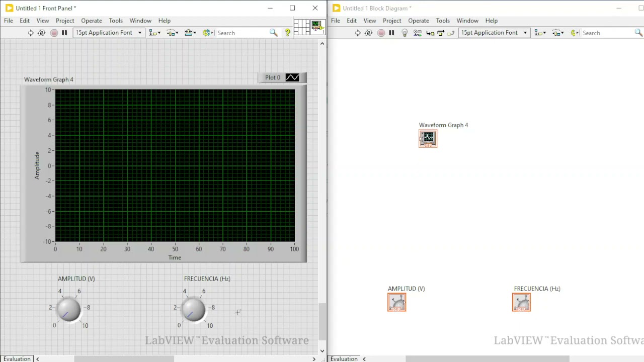Click AMPLITUD (V) label on Front Panel
The height and width of the screenshot is (362, 644).
(x=76, y=279)
